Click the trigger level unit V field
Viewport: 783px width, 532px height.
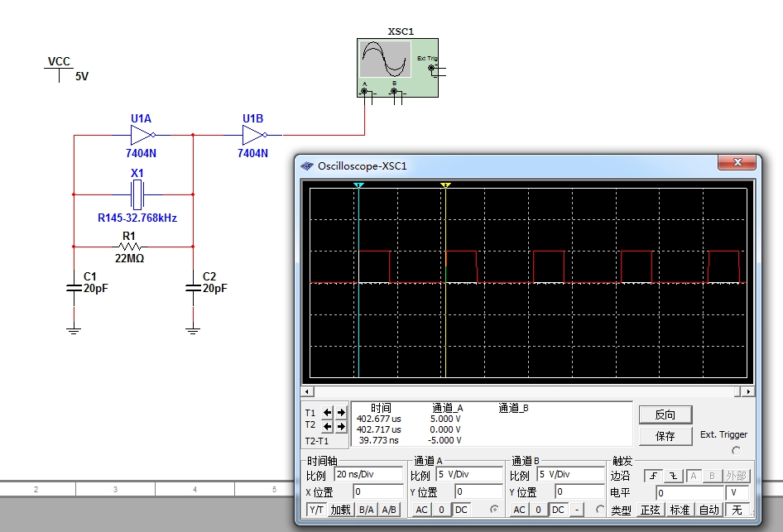[x=737, y=492]
